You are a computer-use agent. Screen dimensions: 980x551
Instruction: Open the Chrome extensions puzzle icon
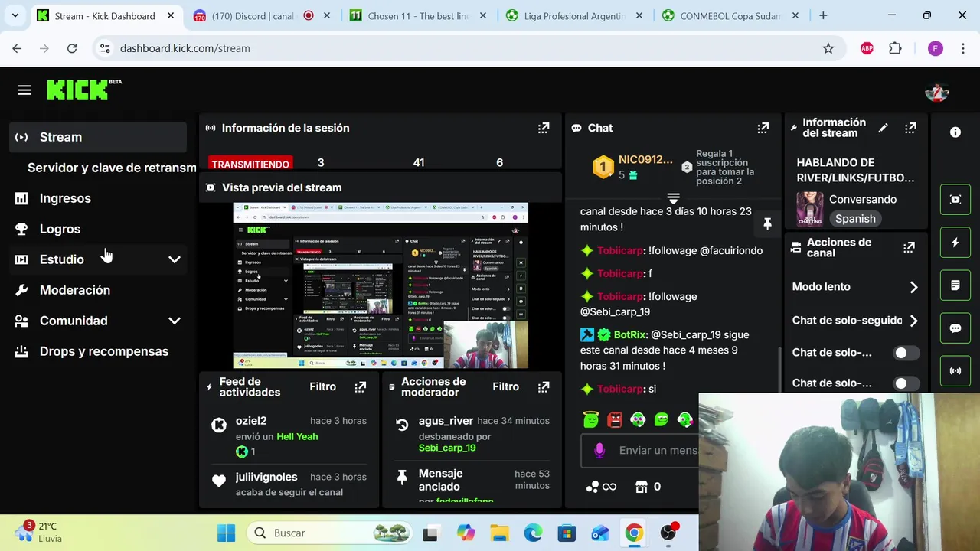tap(895, 48)
